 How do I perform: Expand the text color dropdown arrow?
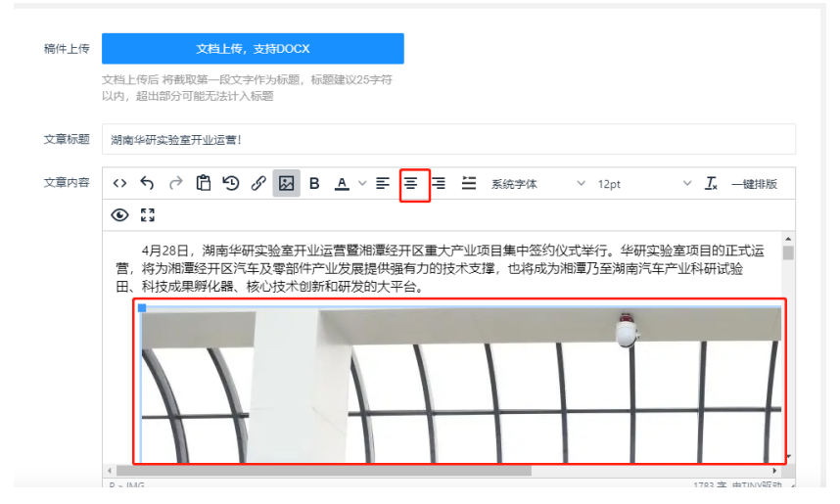point(361,184)
